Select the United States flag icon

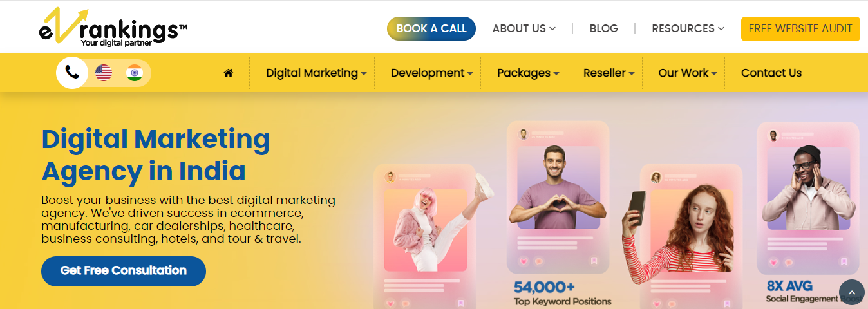pyautogui.click(x=104, y=73)
